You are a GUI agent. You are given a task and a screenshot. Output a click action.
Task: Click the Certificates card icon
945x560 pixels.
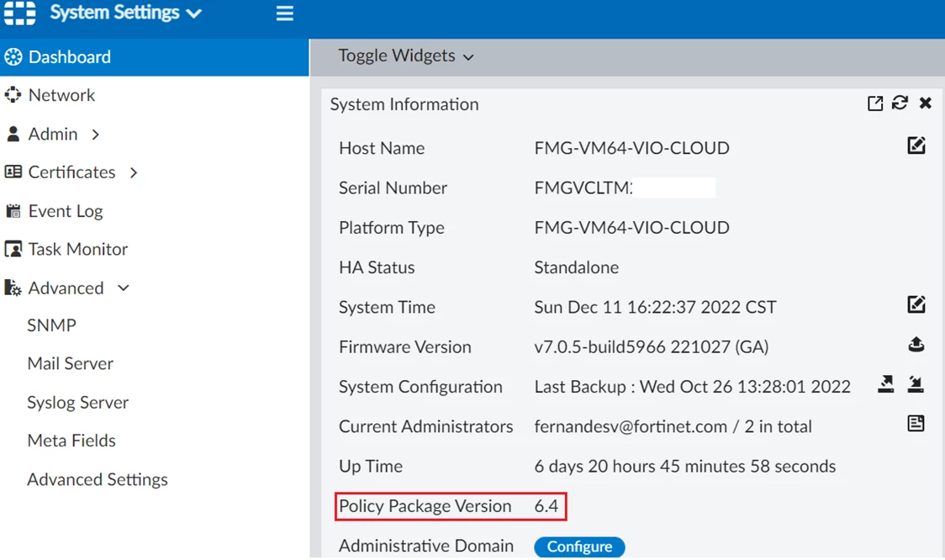pos(13,172)
